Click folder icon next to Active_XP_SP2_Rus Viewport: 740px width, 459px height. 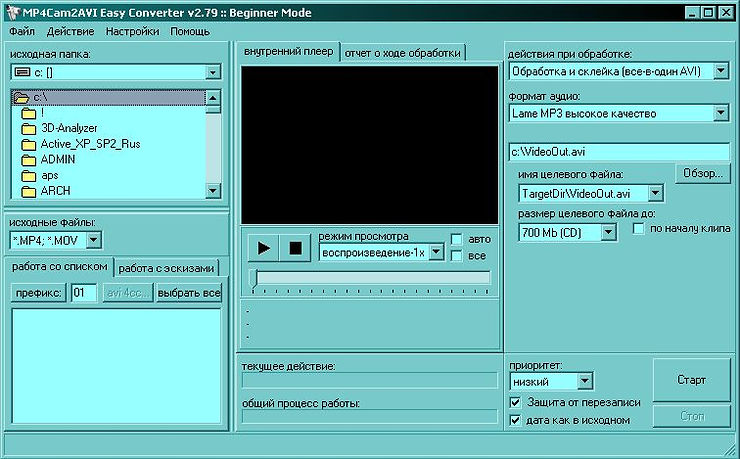click(x=29, y=144)
